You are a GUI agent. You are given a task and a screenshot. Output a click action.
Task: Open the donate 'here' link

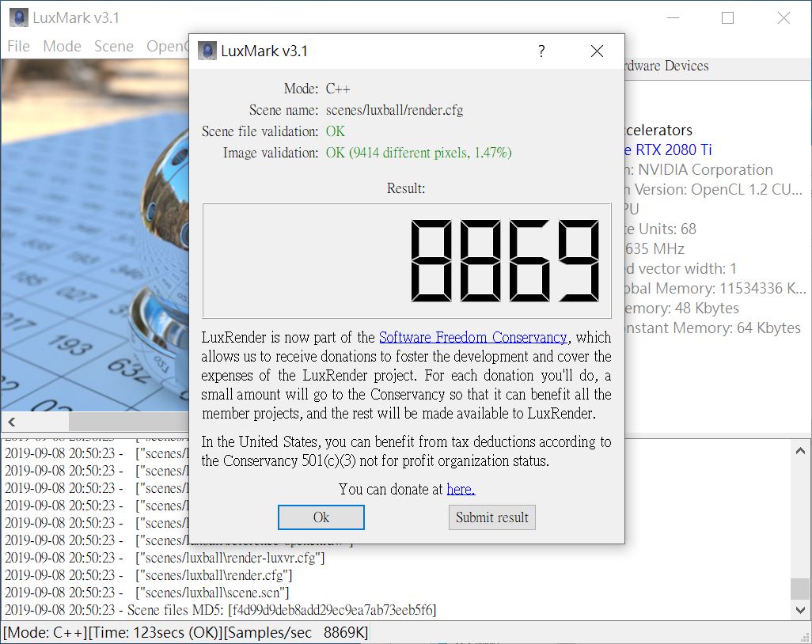click(x=461, y=489)
